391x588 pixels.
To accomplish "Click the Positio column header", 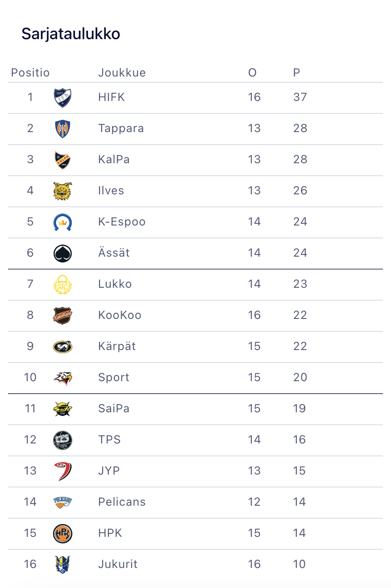I will tap(30, 72).
